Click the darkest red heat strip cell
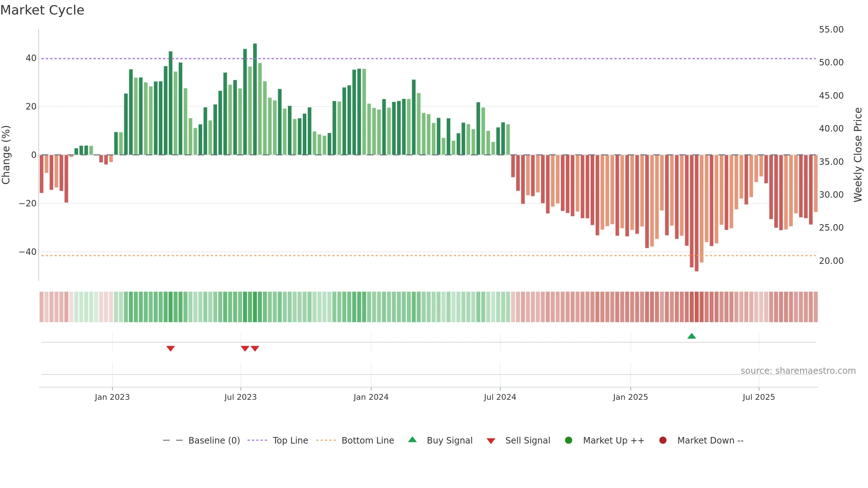 [x=697, y=307]
